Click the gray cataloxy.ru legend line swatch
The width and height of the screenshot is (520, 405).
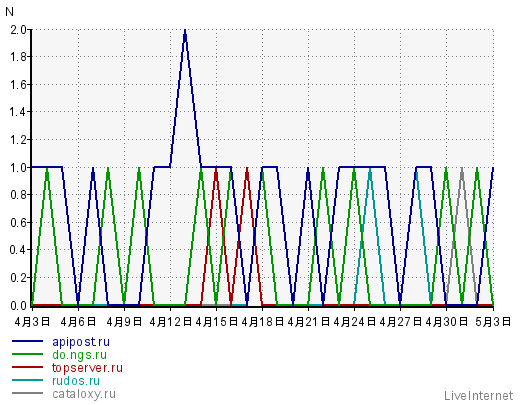pyautogui.click(x=27, y=393)
